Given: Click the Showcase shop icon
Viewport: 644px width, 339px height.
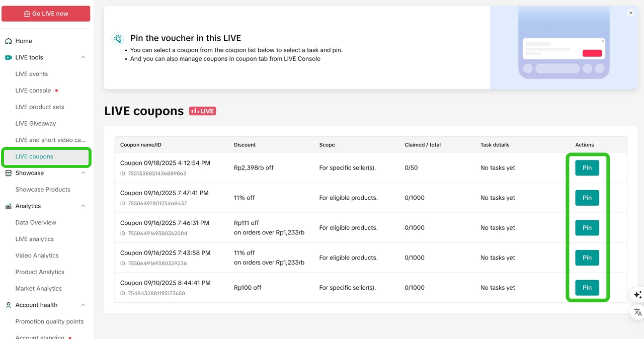Looking at the screenshot, I should point(9,173).
